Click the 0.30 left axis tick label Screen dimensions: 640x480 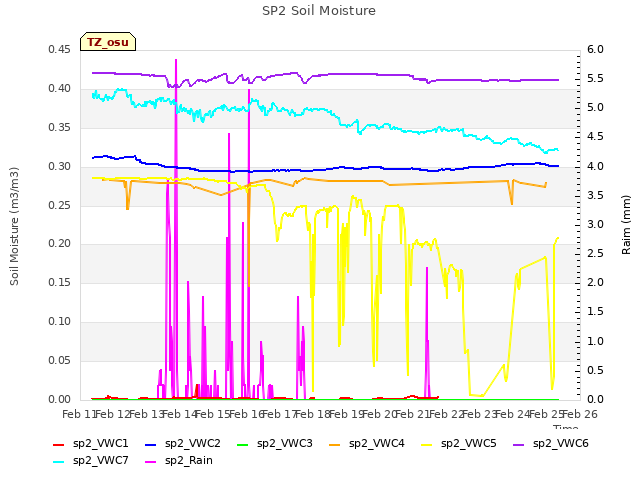point(59,167)
